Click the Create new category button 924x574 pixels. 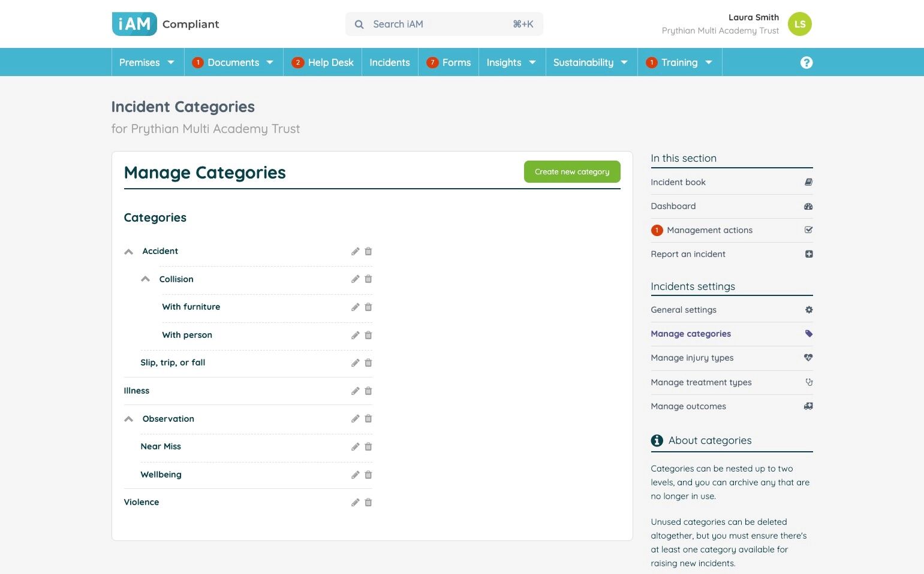pyautogui.click(x=572, y=171)
